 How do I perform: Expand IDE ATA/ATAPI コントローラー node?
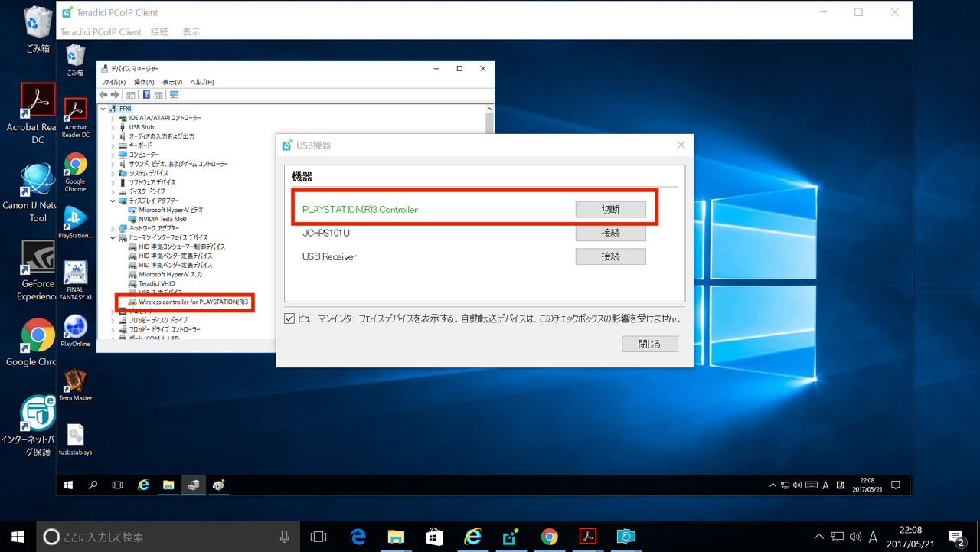pyautogui.click(x=113, y=118)
